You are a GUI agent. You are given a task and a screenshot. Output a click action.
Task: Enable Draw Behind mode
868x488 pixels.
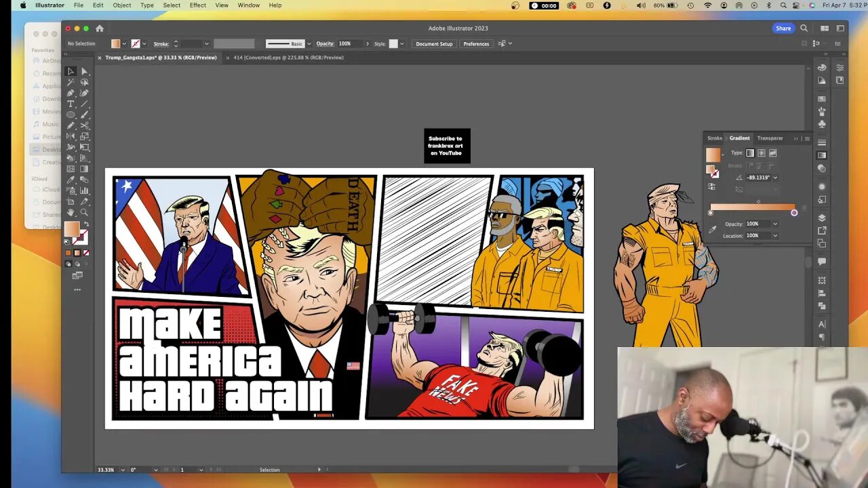77,264
